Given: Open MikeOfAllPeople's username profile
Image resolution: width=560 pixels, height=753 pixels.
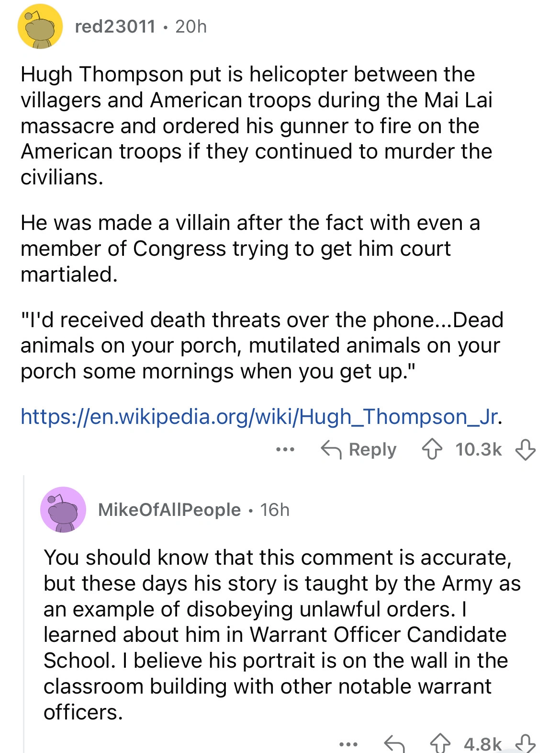Looking at the screenshot, I should [x=169, y=510].
